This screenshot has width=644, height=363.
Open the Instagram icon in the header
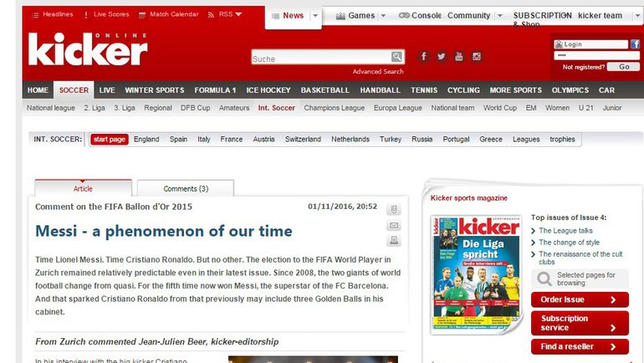point(477,56)
